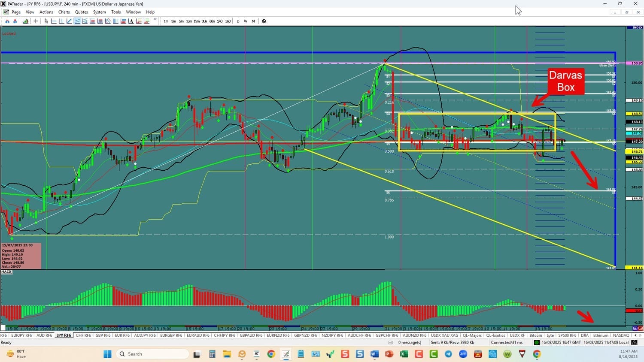Click the MACD indicator label
Viewport: 644px width, 362px height.
(x=6, y=272)
